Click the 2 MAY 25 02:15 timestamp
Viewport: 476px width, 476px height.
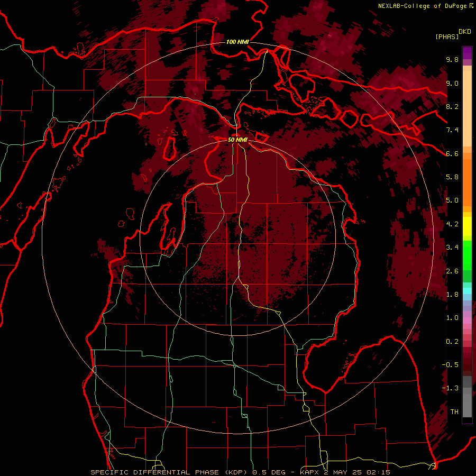tap(358, 472)
